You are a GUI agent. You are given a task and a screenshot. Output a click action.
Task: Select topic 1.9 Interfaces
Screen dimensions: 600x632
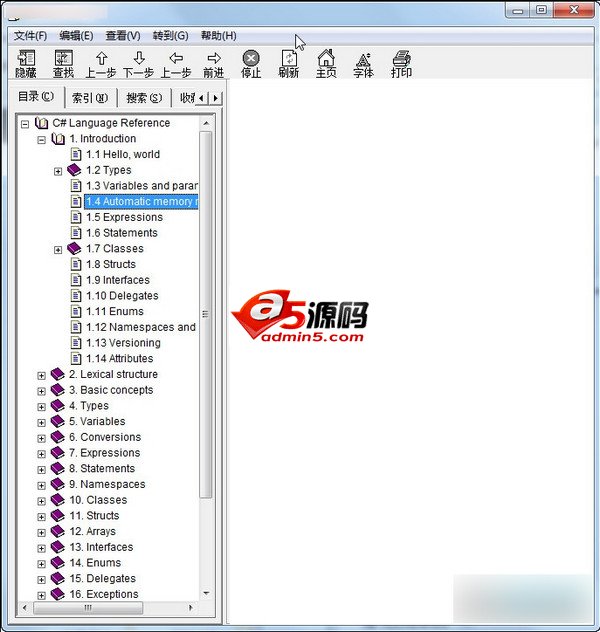coord(118,280)
